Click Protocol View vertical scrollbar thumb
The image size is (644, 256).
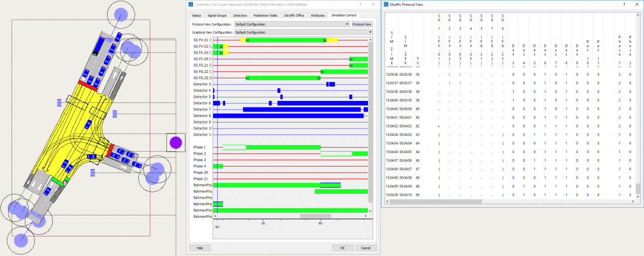tap(638, 189)
